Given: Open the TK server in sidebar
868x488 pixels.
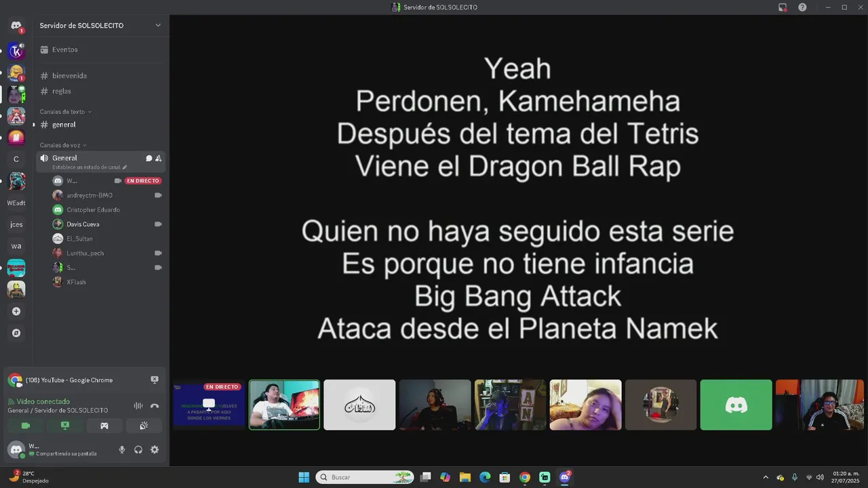Looking at the screenshot, I should (16, 50).
